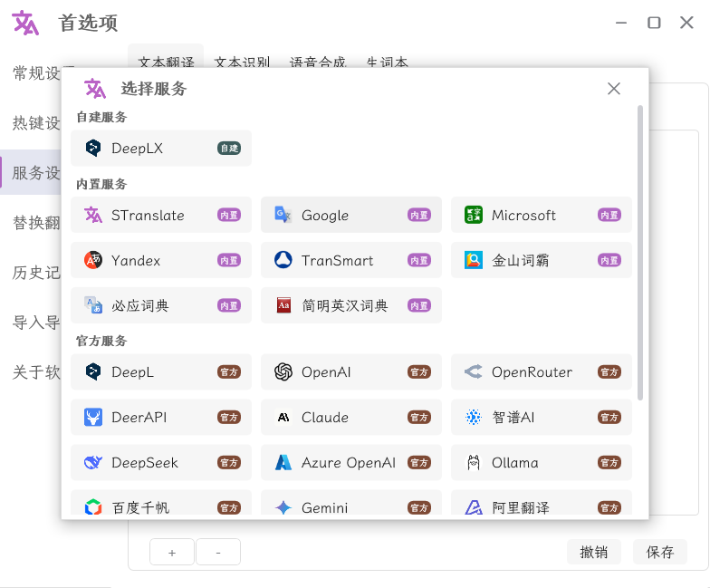
Task: Pick the OpenAI service icon
Action: point(283,372)
